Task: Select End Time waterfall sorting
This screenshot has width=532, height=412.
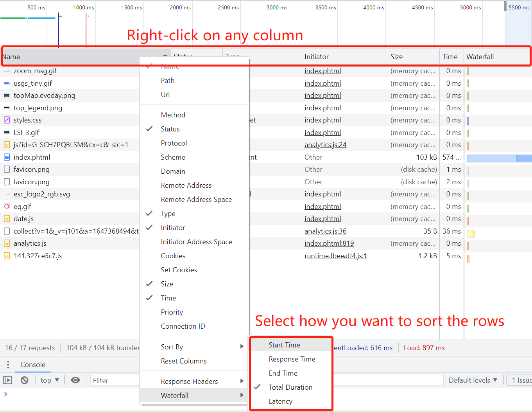Action: pos(291,373)
